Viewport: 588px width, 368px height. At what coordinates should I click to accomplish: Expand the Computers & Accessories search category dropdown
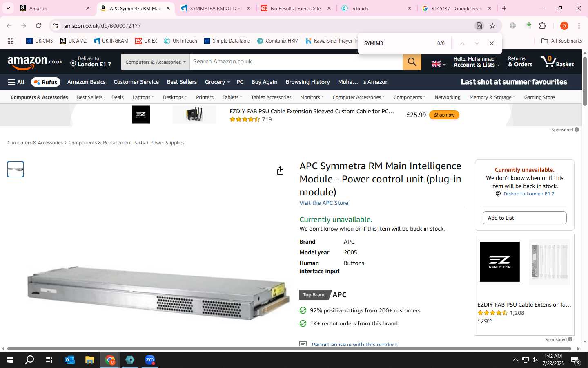(x=155, y=62)
